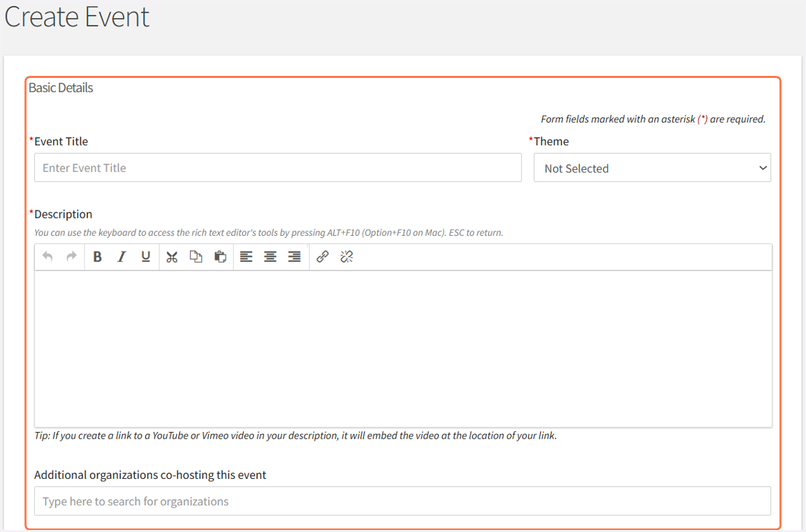
Task: Click the Redo icon in editor toolbar
Action: point(71,257)
